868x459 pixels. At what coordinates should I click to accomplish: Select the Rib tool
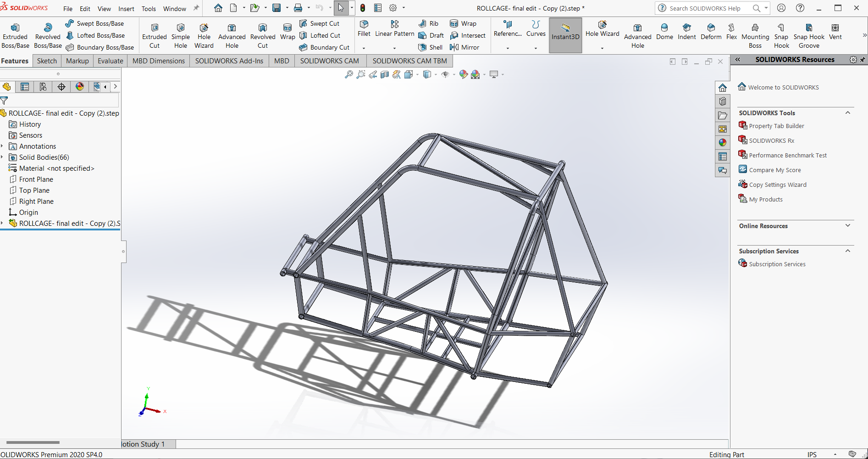[429, 23]
